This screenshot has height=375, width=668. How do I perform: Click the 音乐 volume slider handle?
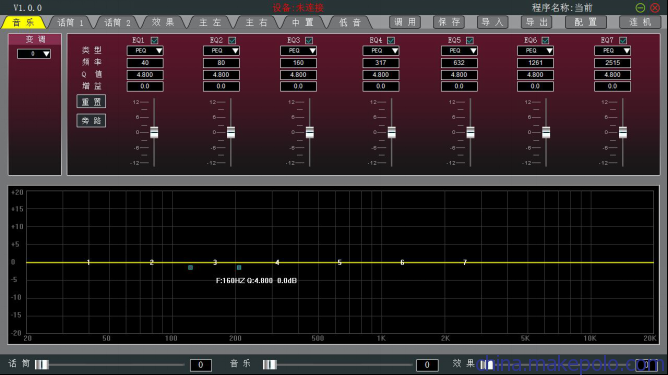click(270, 364)
